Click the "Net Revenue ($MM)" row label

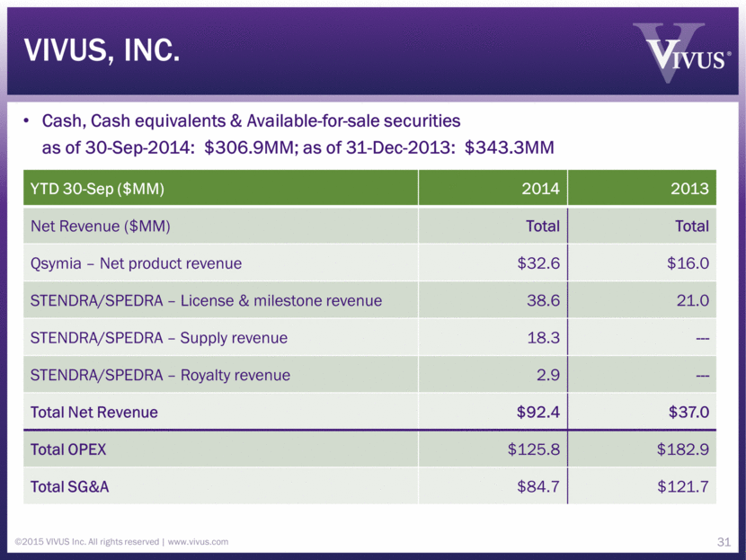coord(100,227)
